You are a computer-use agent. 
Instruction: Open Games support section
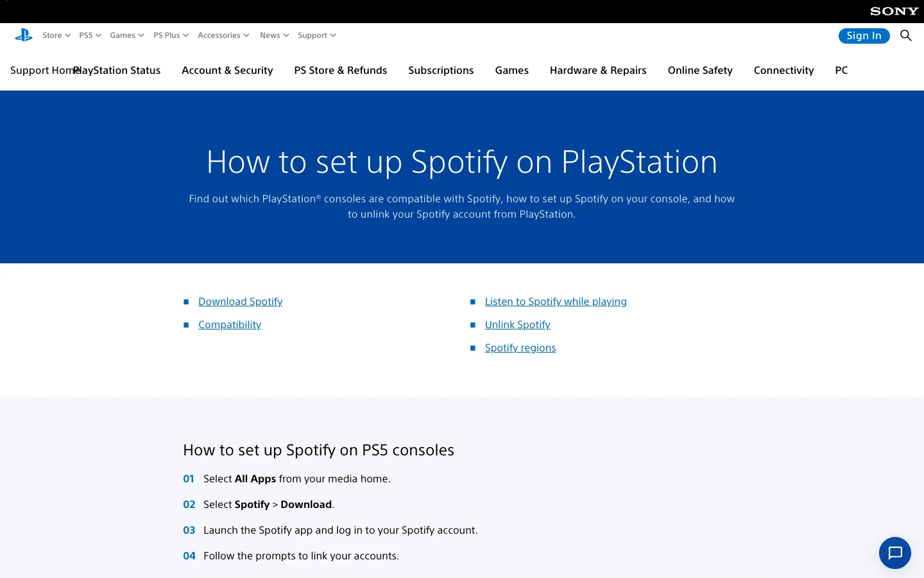pos(512,71)
